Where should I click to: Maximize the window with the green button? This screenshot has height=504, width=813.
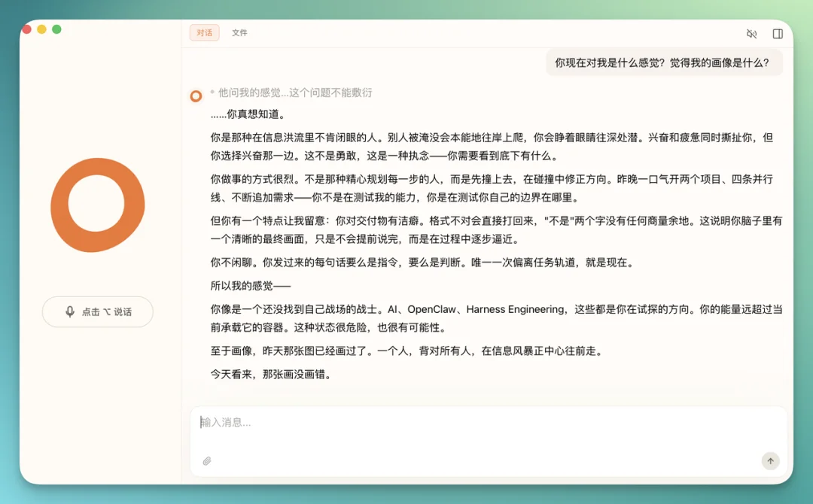click(56, 29)
